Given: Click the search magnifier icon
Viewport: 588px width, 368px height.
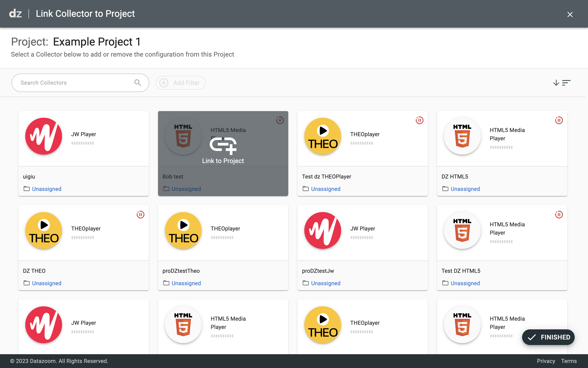Looking at the screenshot, I should pyautogui.click(x=138, y=83).
